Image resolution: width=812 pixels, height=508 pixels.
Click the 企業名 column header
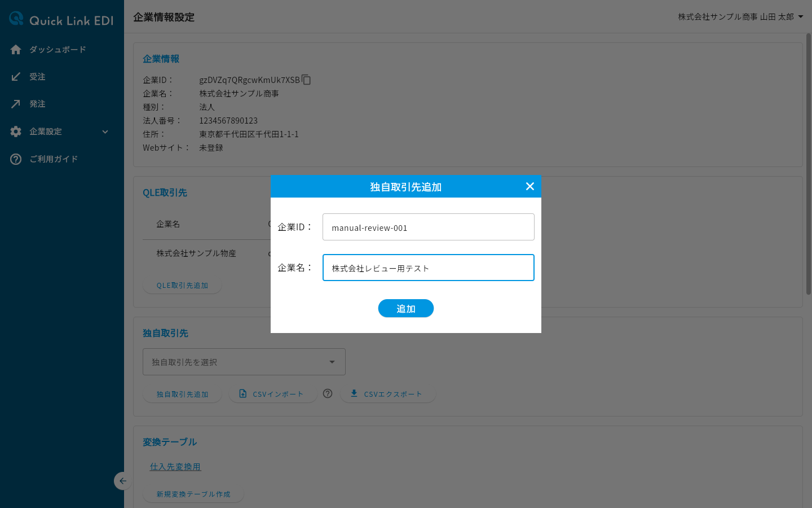pos(168,224)
